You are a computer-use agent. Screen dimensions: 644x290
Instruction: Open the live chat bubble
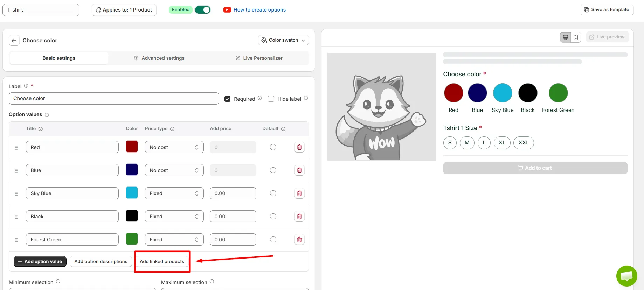(626, 276)
